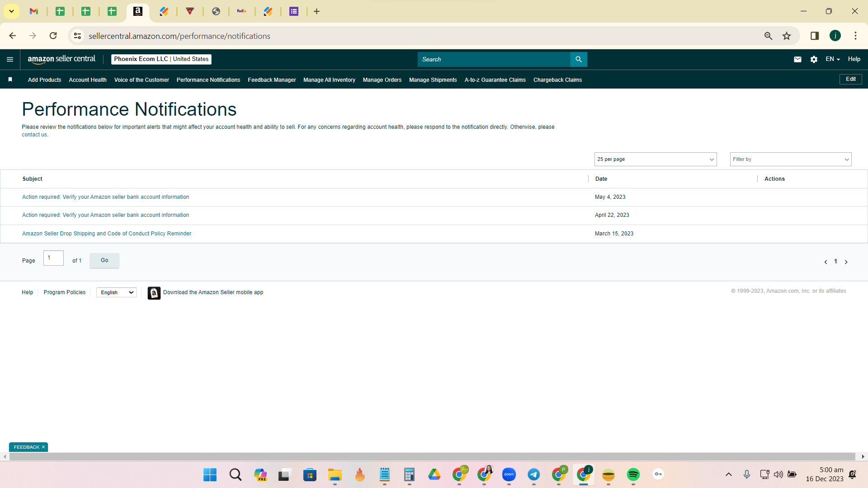868x488 pixels.
Task: Open the Seller Central hamburger menu
Action: point(10,59)
